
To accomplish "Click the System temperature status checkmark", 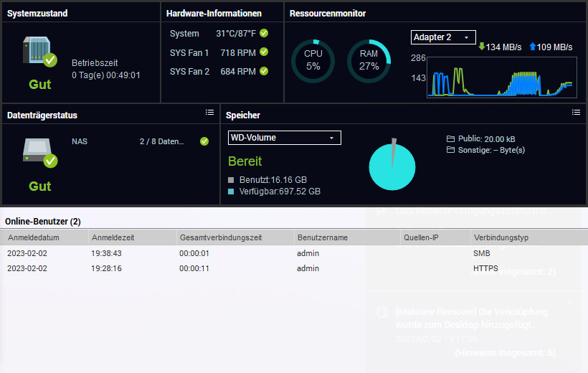I will (x=264, y=33).
